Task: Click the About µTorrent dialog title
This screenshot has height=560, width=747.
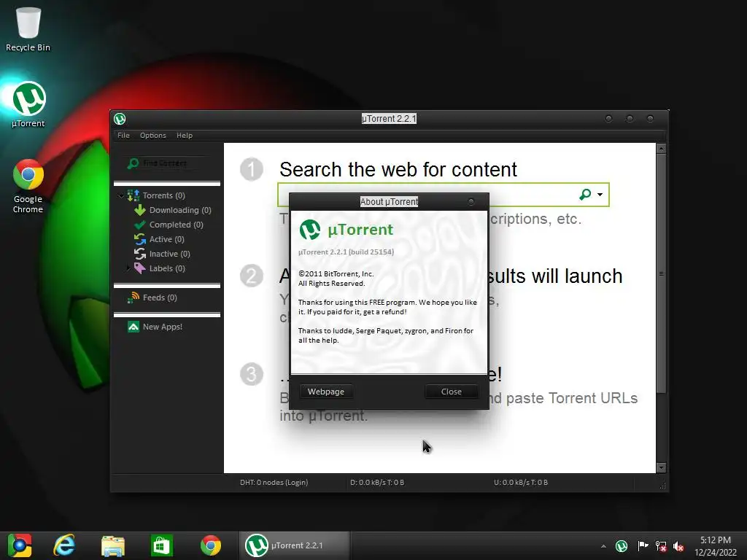Action: pyautogui.click(x=389, y=202)
